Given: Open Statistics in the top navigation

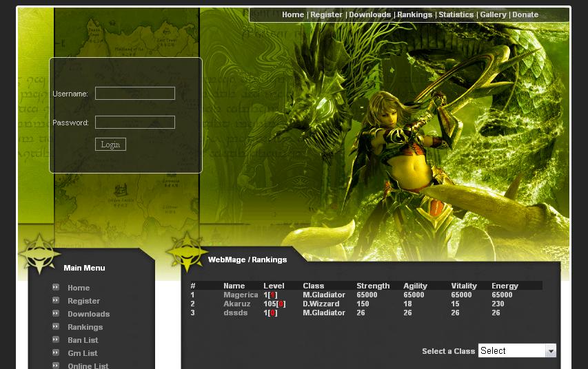Looking at the screenshot, I should (456, 14).
